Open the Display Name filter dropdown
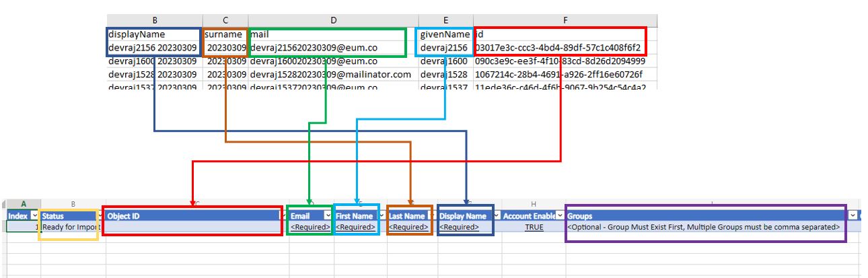This screenshot has width=868, height=278. click(x=496, y=216)
